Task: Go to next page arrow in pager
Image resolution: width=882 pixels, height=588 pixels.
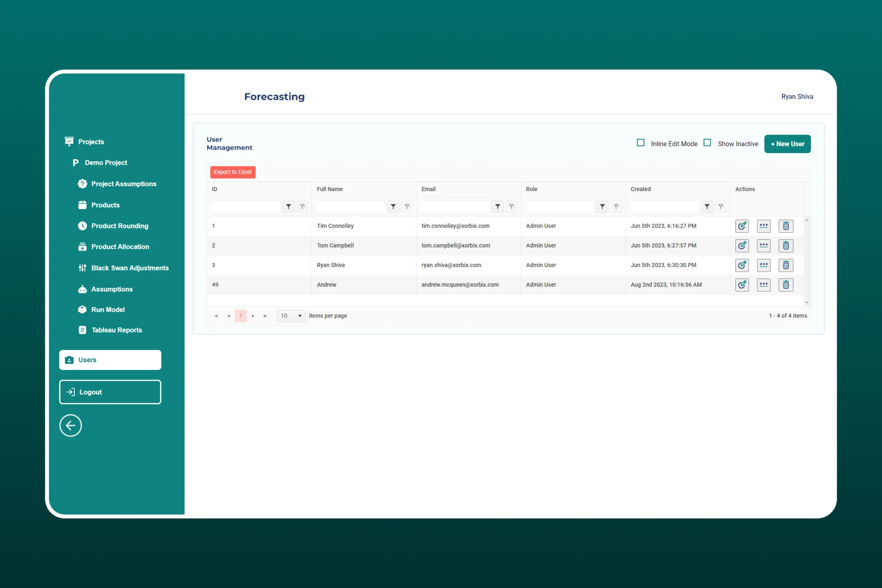Action: click(253, 316)
